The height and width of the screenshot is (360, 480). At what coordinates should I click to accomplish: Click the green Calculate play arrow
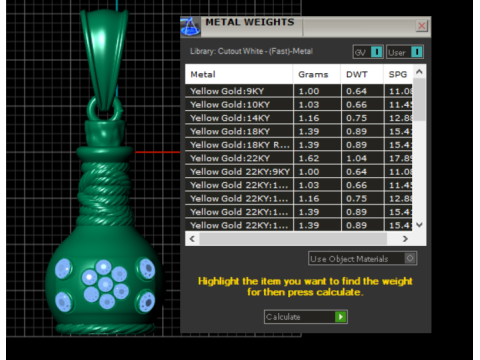point(341,317)
